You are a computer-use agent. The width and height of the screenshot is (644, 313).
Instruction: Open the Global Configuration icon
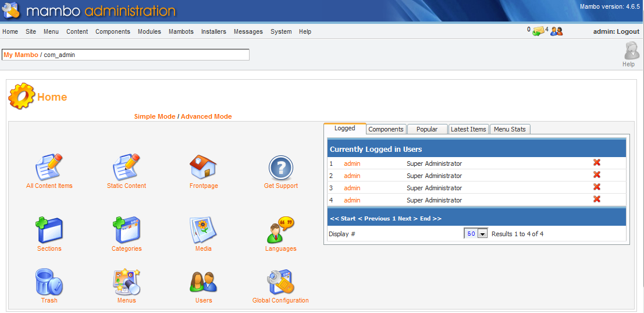click(280, 282)
